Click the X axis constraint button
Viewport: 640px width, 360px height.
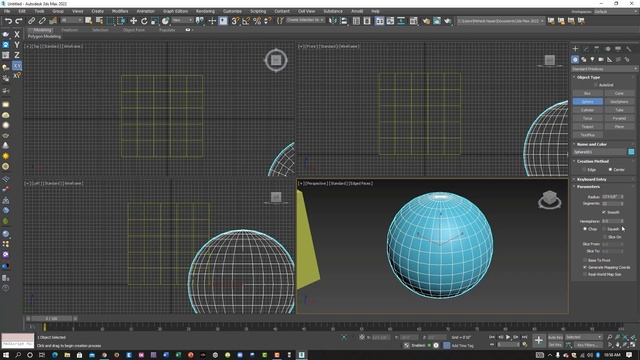(17, 34)
